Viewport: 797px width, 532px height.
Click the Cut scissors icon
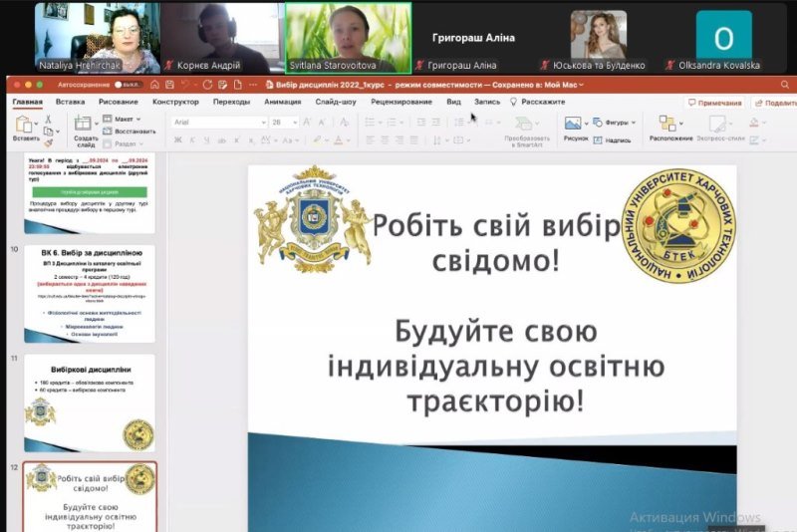tap(48, 119)
